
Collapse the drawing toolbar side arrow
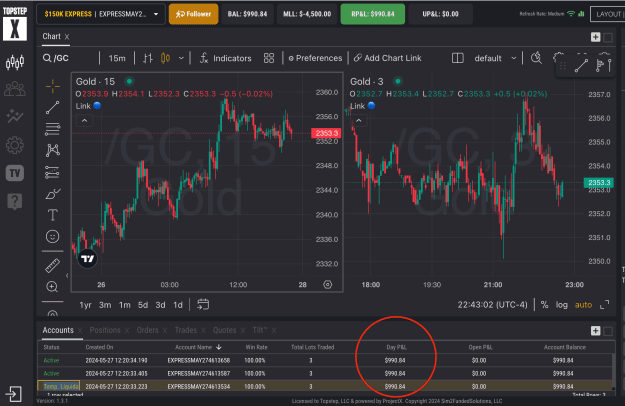pyautogui.click(x=67, y=275)
